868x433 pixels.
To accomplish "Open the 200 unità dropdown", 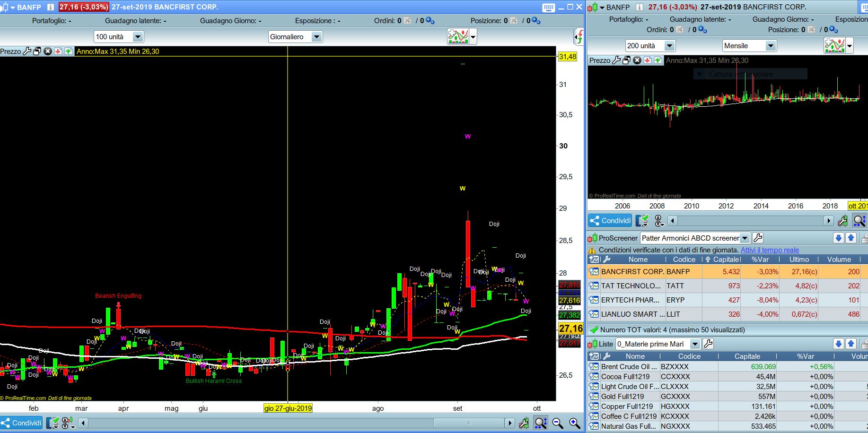I will click(x=650, y=46).
